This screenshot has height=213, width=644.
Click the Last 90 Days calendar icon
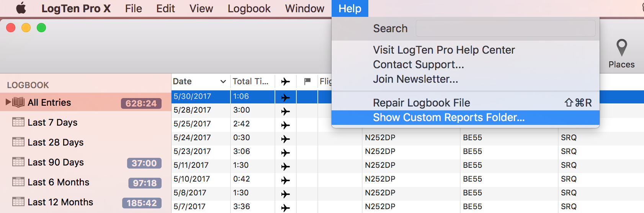pos(18,162)
